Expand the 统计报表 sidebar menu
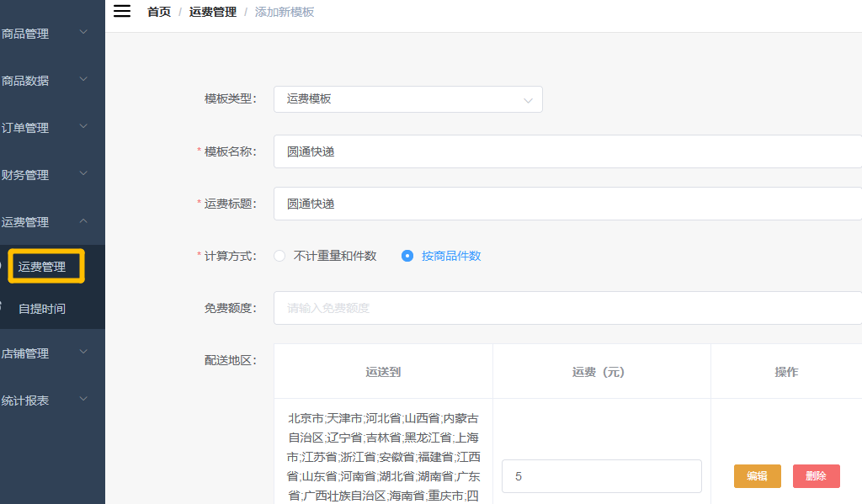Screen dimensions: 862x504 [42, 401]
